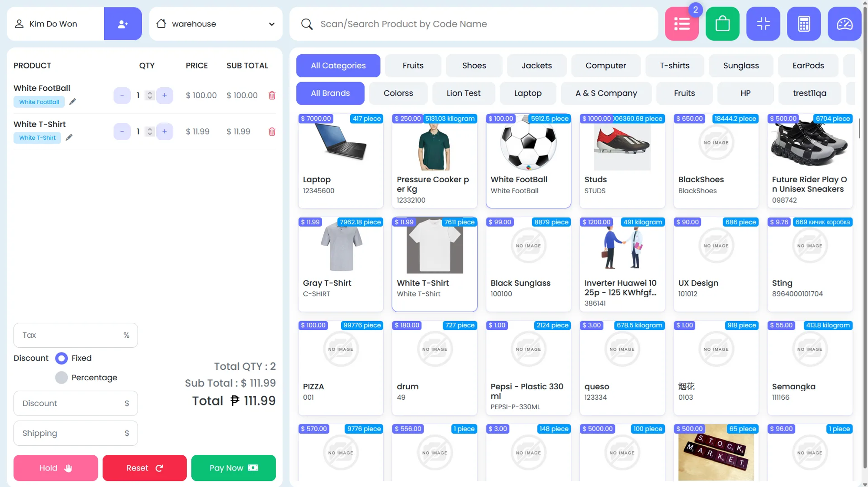
Task: Open the held orders list icon
Action: [681, 24]
